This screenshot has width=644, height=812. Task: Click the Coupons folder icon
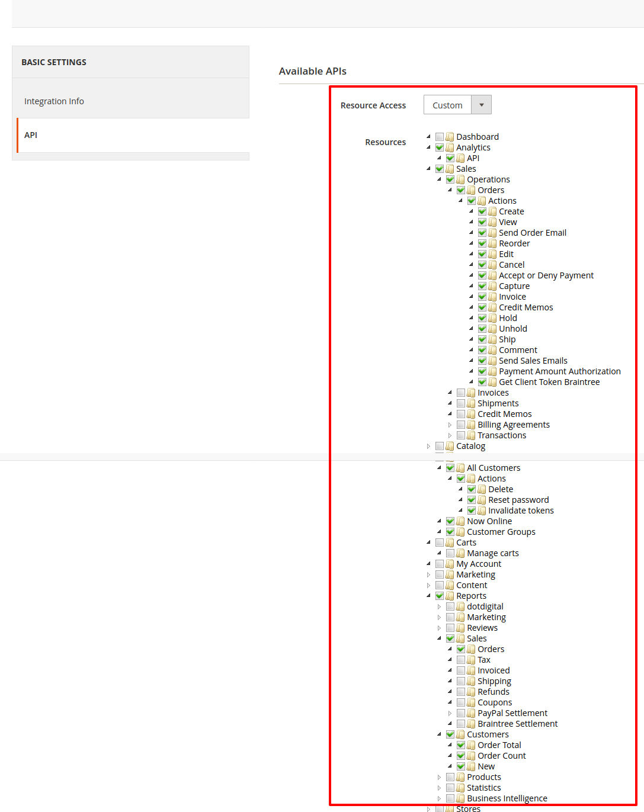click(471, 702)
